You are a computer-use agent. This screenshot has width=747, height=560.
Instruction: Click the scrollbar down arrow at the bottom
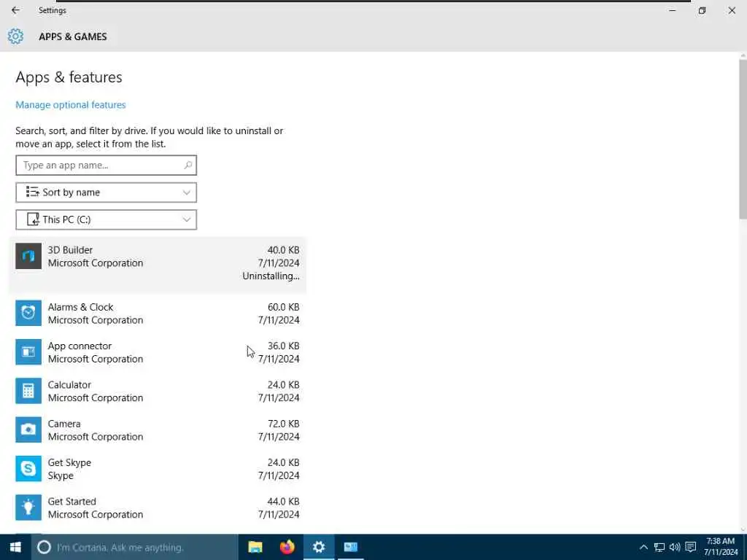pyautogui.click(x=743, y=529)
